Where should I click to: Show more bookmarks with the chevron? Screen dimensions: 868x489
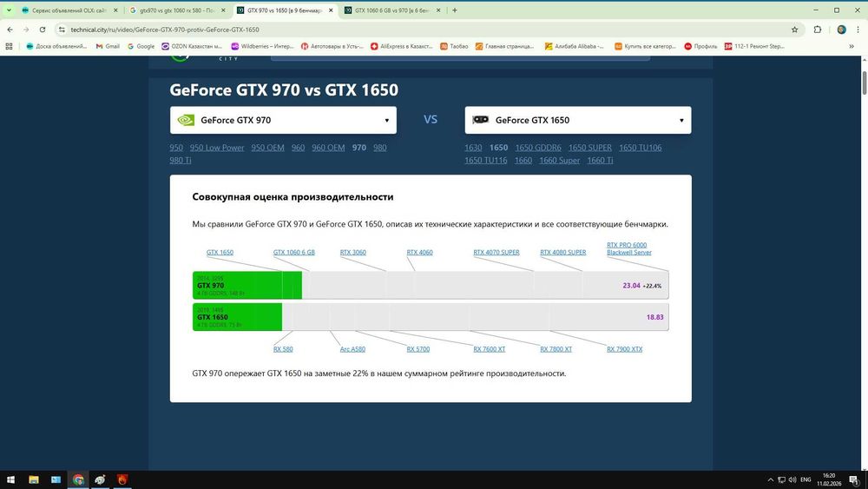852,47
